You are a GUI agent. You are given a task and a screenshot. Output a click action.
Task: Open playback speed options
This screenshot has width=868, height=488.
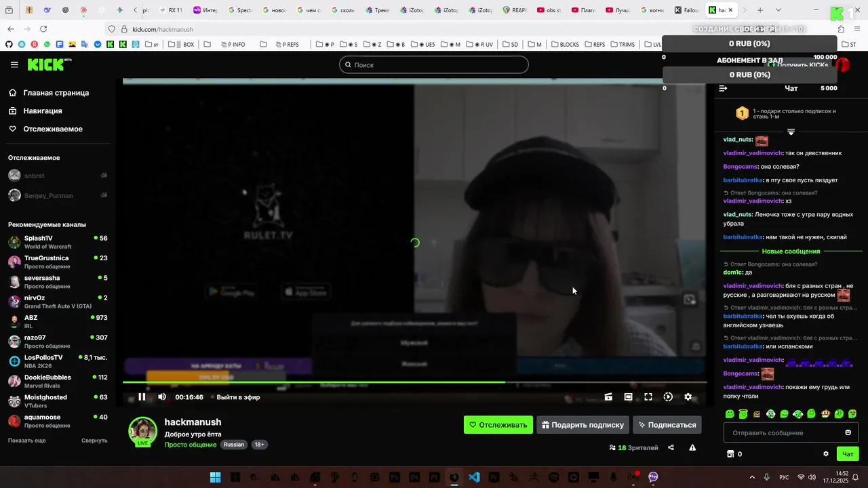(x=668, y=397)
